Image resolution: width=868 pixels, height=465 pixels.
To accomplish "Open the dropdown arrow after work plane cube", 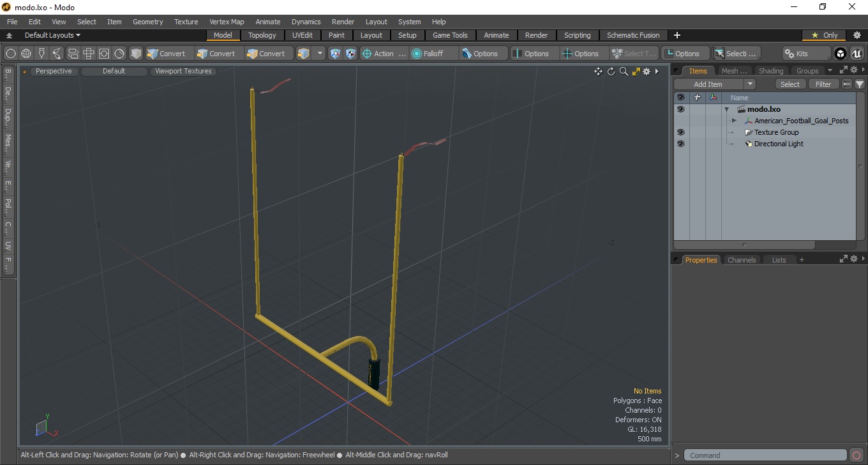I will click(320, 54).
